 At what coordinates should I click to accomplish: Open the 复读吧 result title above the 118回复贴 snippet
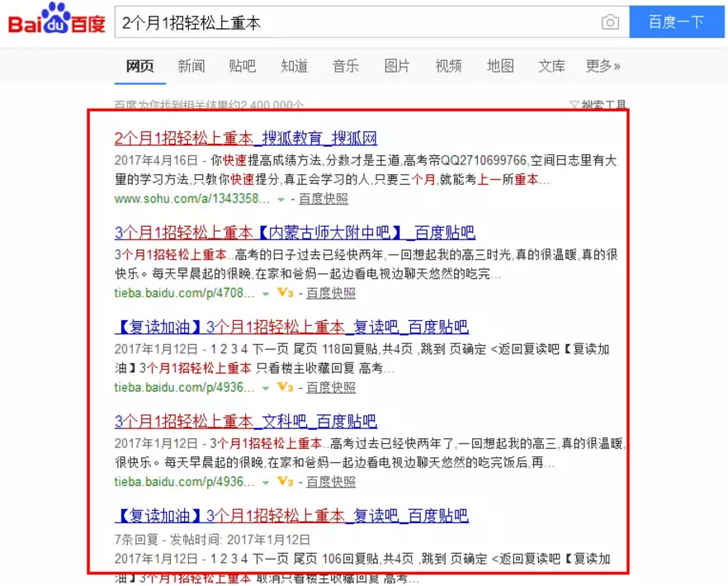click(x=291, y=327)
